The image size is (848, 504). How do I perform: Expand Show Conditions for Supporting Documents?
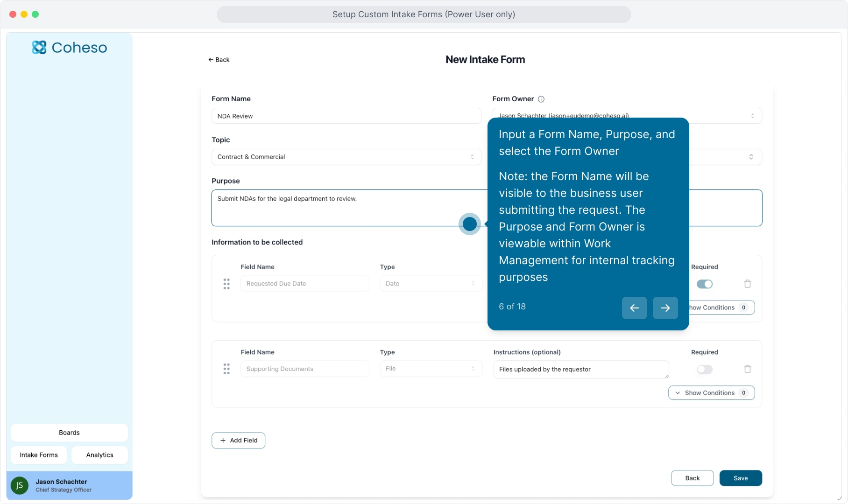click(711, 393)
